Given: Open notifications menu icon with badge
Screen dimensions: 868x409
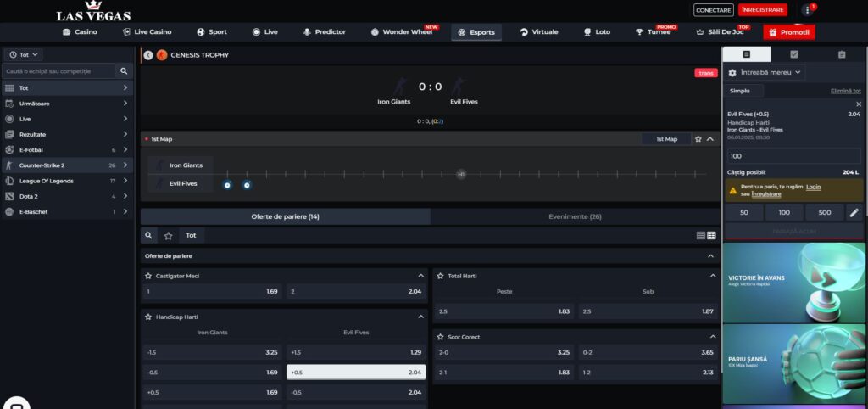Looking at the screenshot, I should (x=808, y=10).
